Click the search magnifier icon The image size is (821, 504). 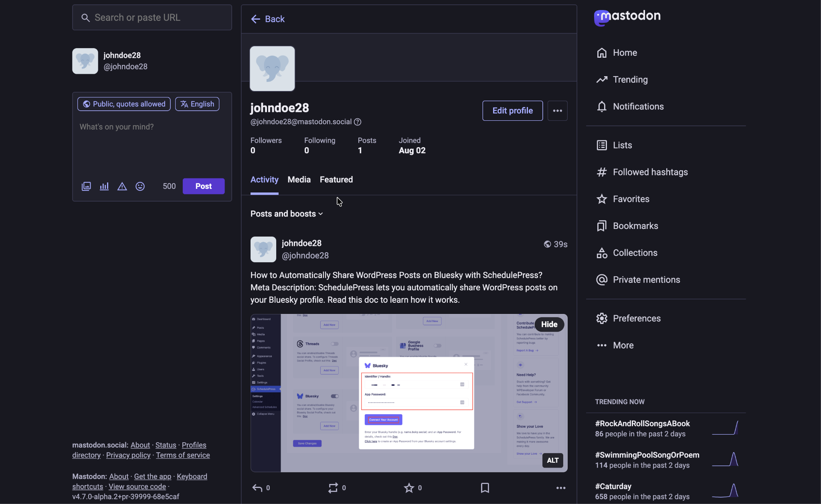(85, 18)
